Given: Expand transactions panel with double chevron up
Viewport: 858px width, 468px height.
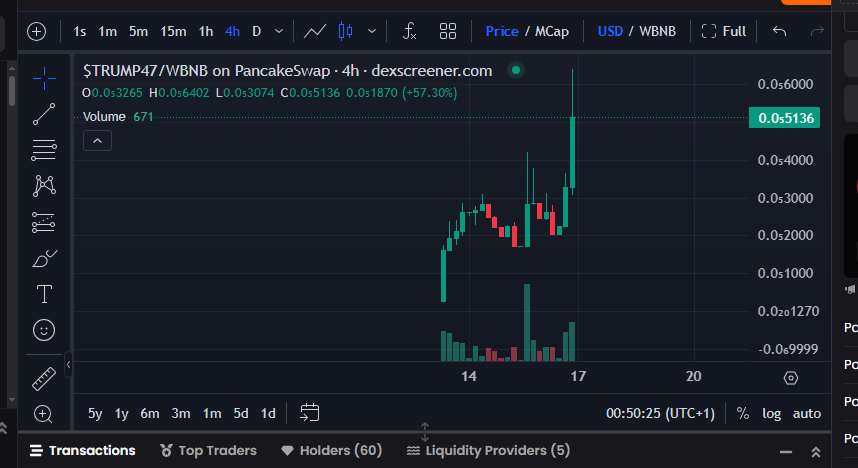Looking at the screenshot, I should 816,452.
